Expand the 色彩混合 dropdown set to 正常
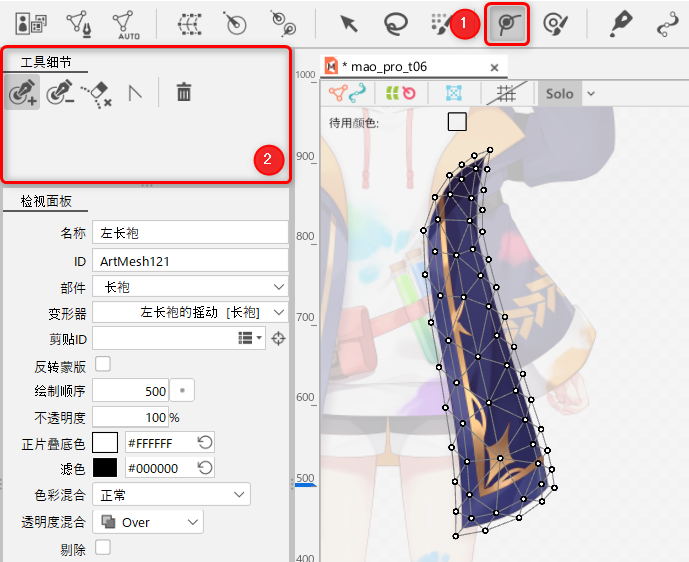Viewport: 689px width, 562px height. tap(171, 495)
